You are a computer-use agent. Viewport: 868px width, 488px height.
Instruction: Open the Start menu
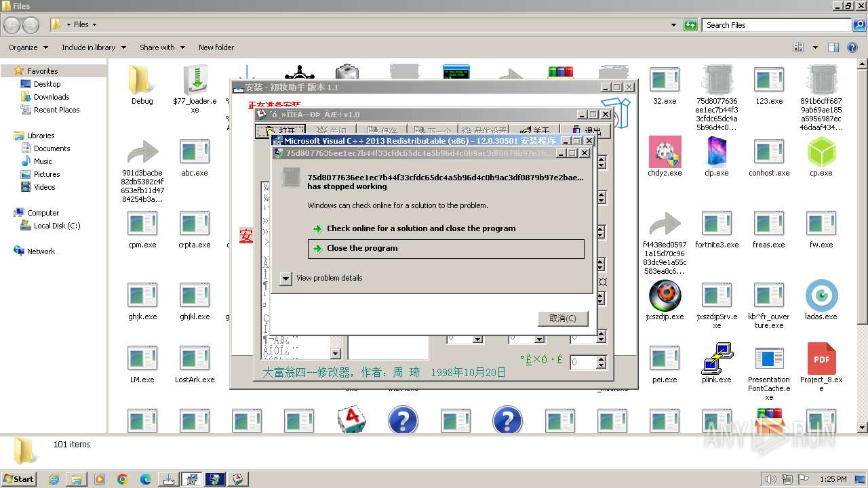click(x=18, y=479)
